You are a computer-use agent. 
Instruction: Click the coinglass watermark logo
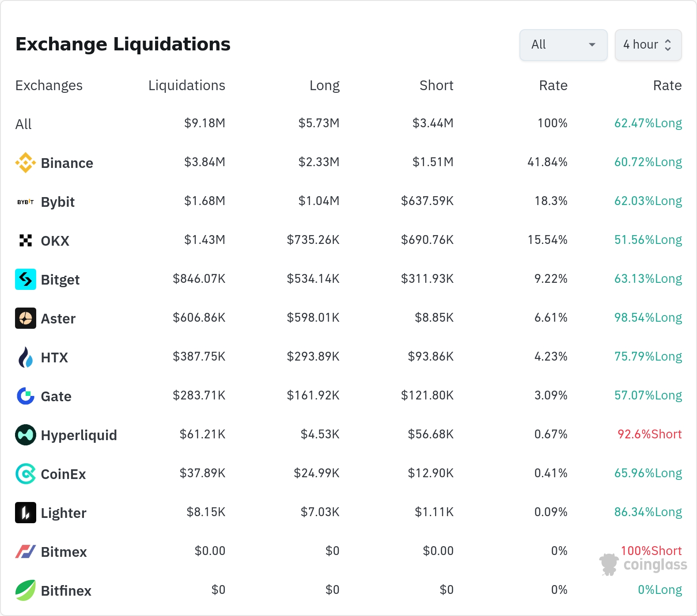(x=644, y=565)
